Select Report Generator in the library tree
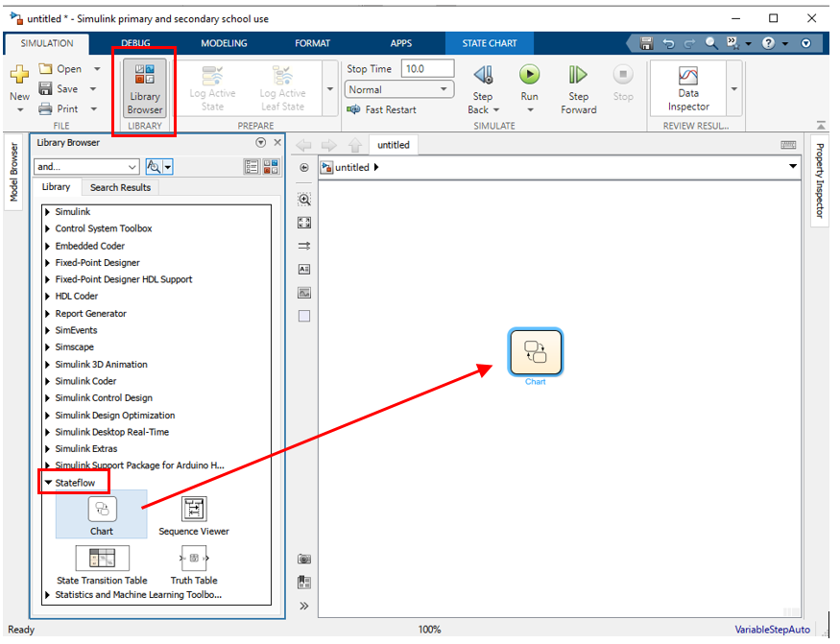This screenshot has width=840, height=644. [90, 314]
